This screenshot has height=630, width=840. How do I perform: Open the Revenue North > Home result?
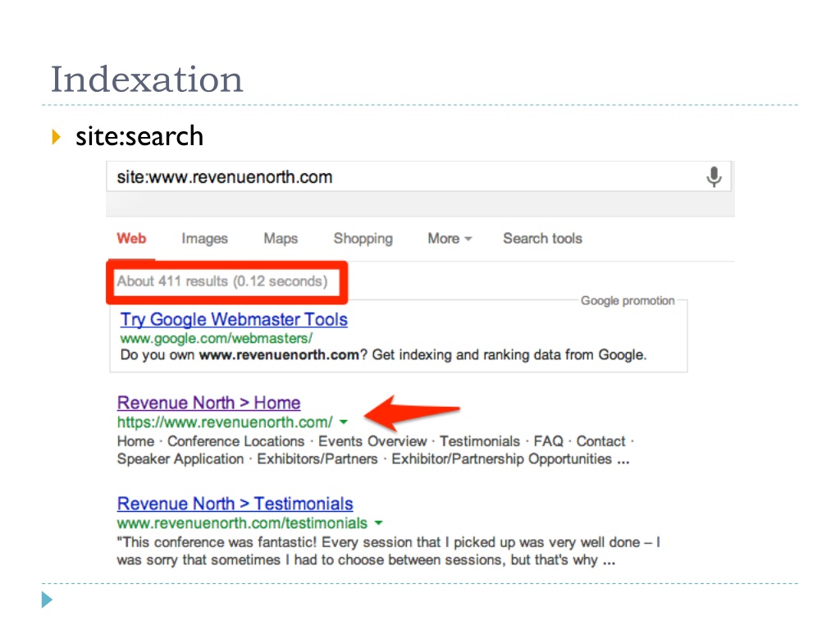click(x=209, y=403)
